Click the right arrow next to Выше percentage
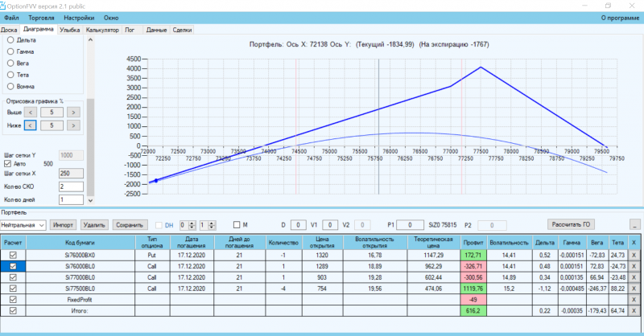The height and width of the screenshot is (336, 644). coord(73,112)
